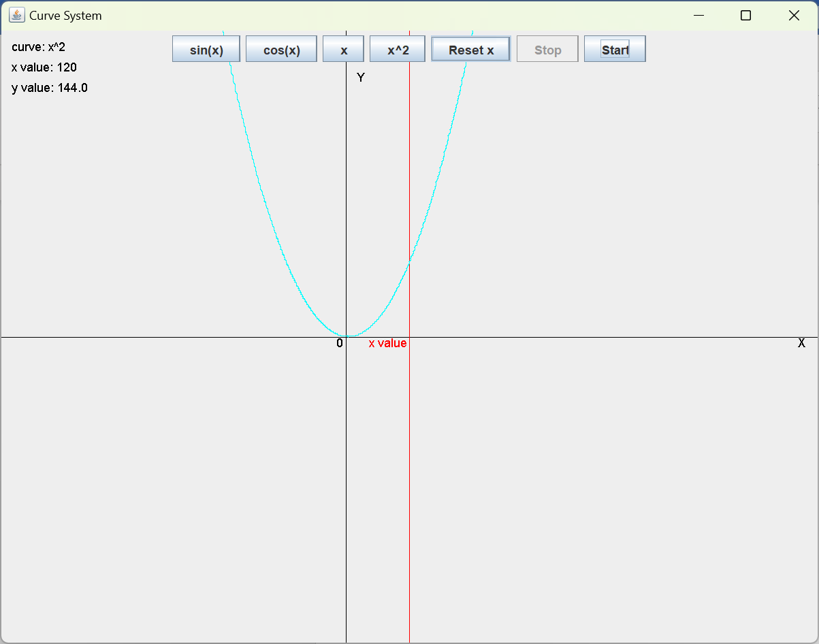
Task: Select the linear x curve button
Action: tap(343, 50)
